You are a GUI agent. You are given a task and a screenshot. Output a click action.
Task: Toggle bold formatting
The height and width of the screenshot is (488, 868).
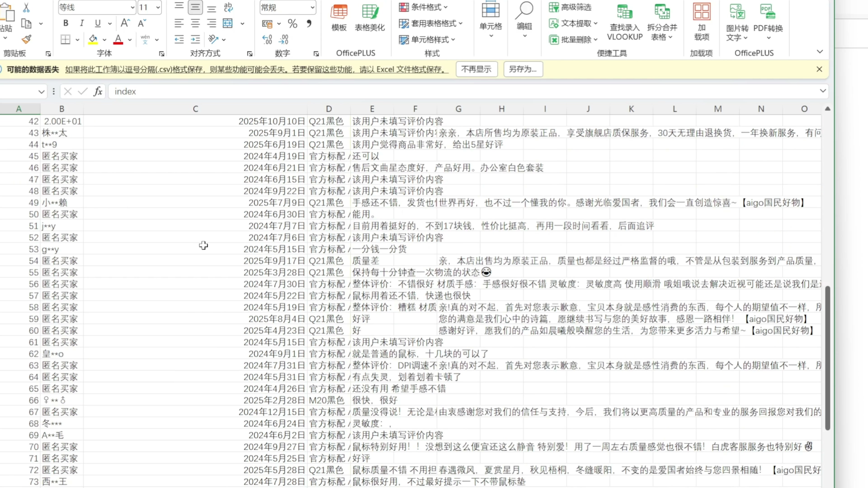click(66, 23)
